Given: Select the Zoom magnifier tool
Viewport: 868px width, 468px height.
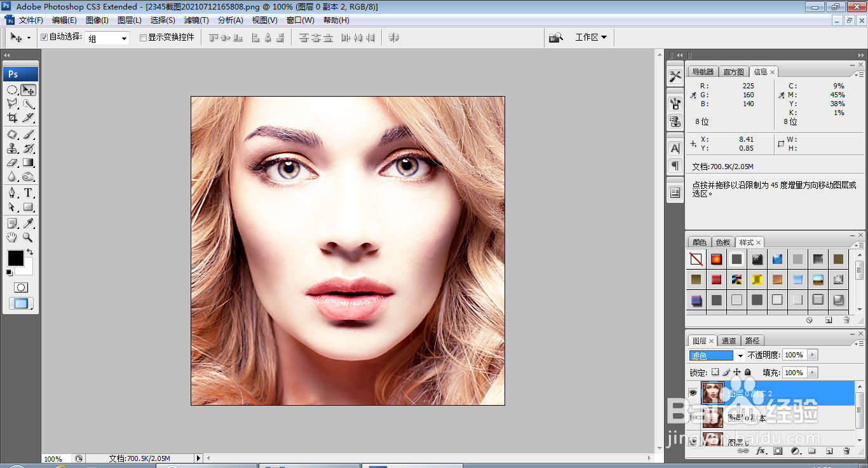Looking at the screenshot, I should tap(29, 237).
